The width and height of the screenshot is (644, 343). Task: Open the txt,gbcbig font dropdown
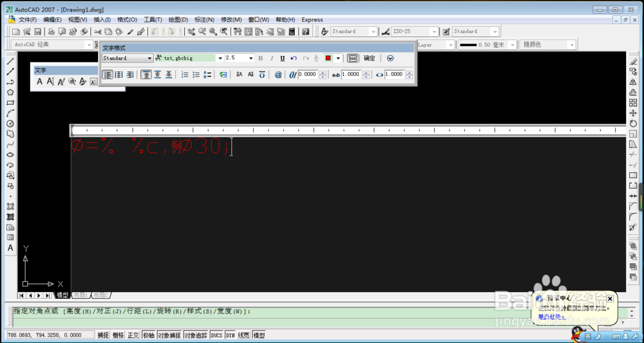click(x=220, y=59)
